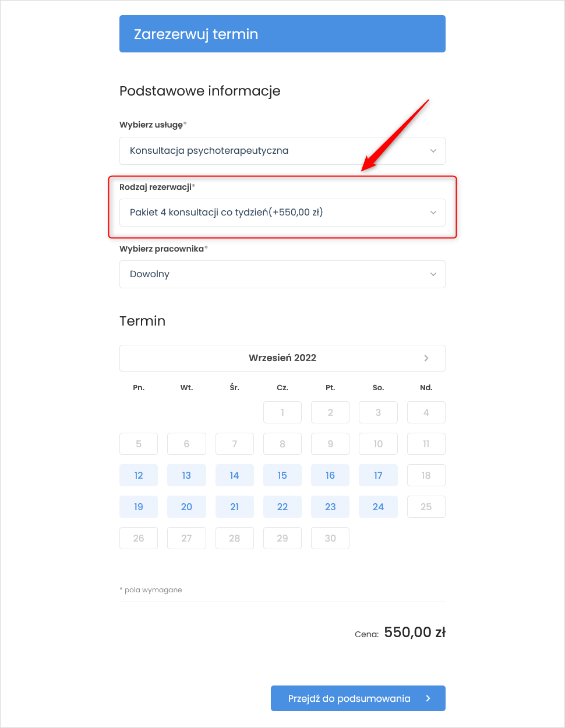Open the Dowolny employee dropdown
The height and width of the screenshot is (728, 565).
point(282,274)
